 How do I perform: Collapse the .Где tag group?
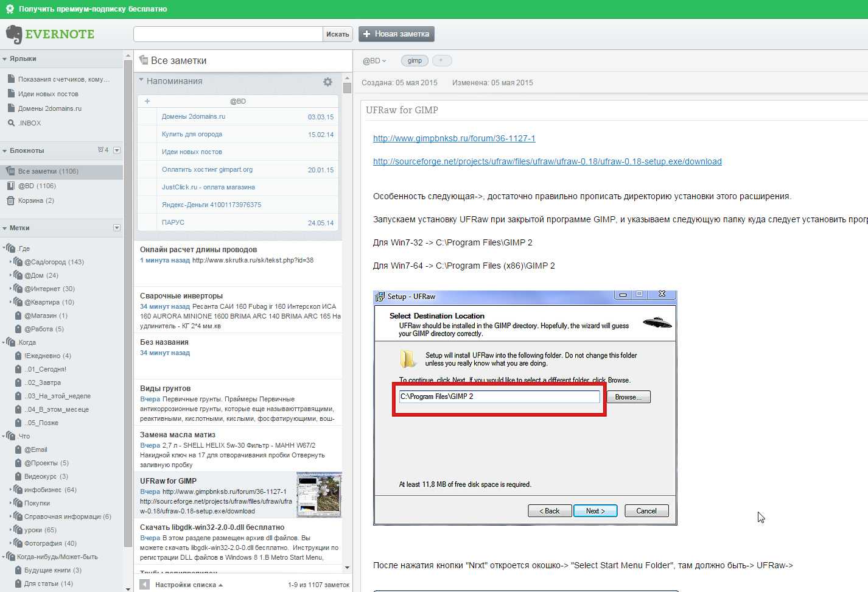(x=4, y=248)
